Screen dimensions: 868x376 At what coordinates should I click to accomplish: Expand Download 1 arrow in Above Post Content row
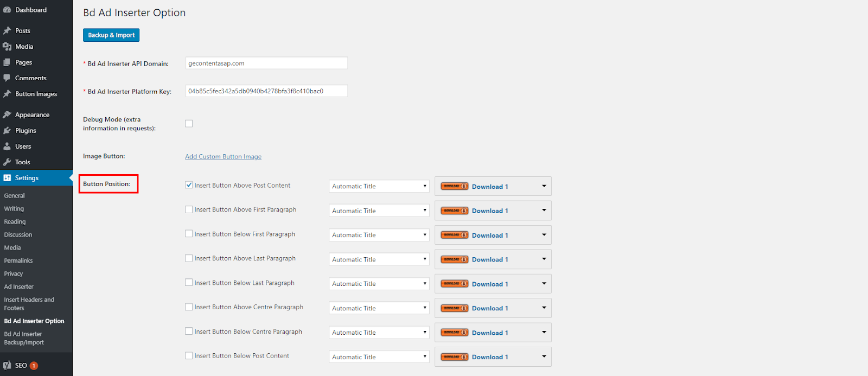544,186
